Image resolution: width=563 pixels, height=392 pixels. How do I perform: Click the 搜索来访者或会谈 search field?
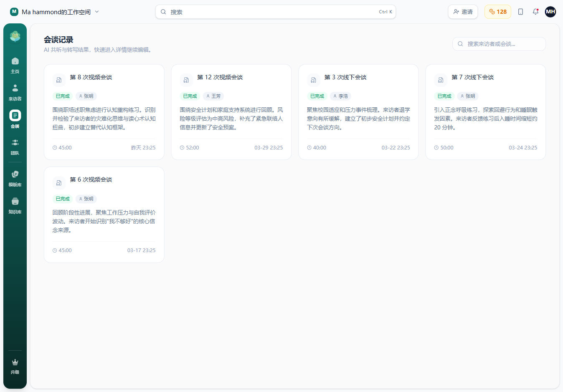pyautogui.click(x=499, y=44)
